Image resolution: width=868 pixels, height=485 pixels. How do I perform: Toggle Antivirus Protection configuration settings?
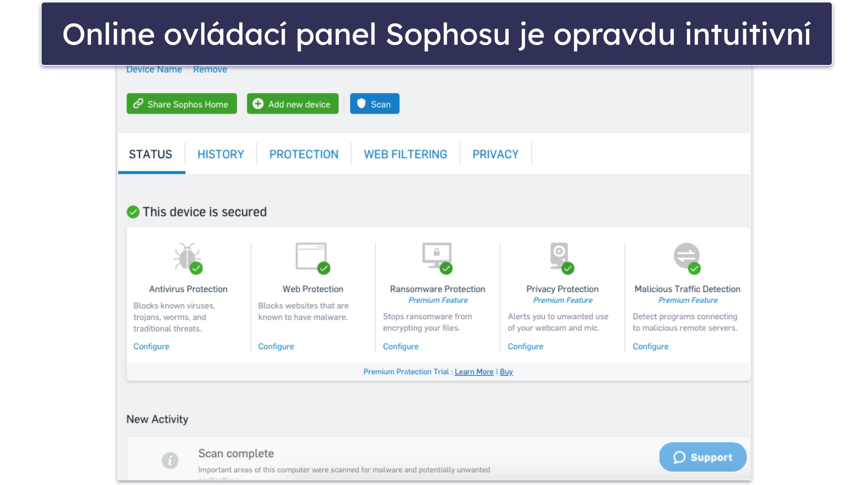coord(151,347)
